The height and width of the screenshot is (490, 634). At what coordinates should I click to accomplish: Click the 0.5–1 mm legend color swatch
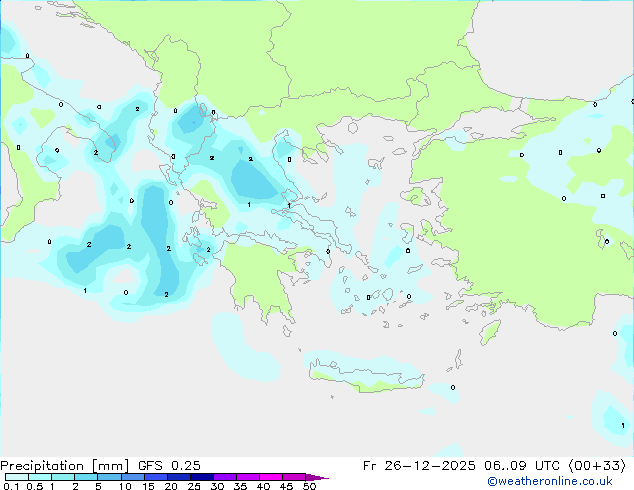click(x=40, y=477)
